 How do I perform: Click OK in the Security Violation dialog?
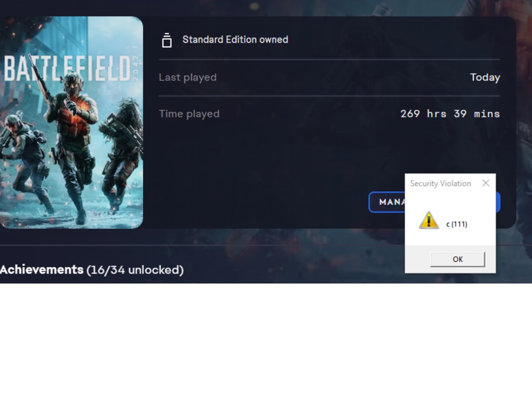pos(457,259)
